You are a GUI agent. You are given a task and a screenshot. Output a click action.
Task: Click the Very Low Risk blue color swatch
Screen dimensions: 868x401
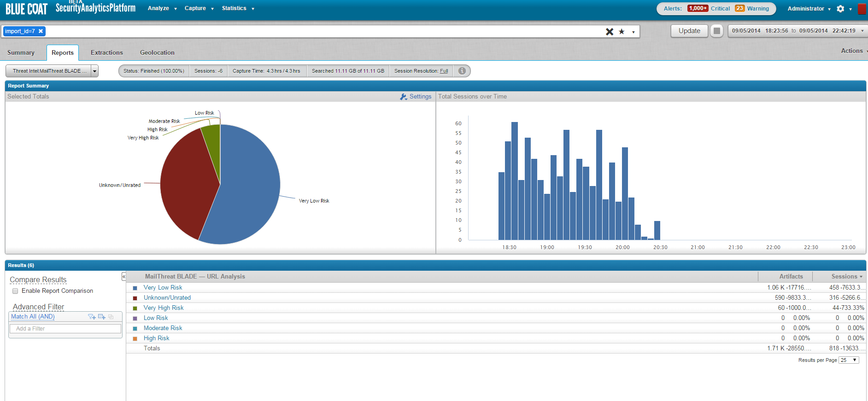click(135, 288)
